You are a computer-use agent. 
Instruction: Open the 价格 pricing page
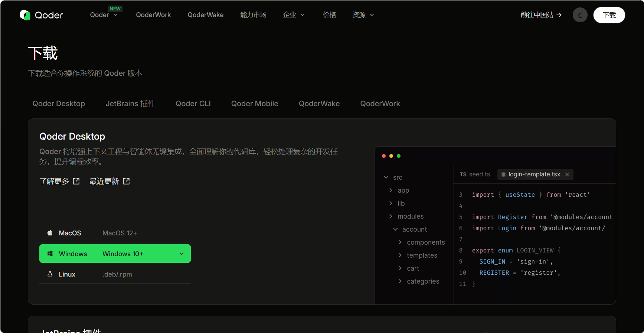[329, 15]
